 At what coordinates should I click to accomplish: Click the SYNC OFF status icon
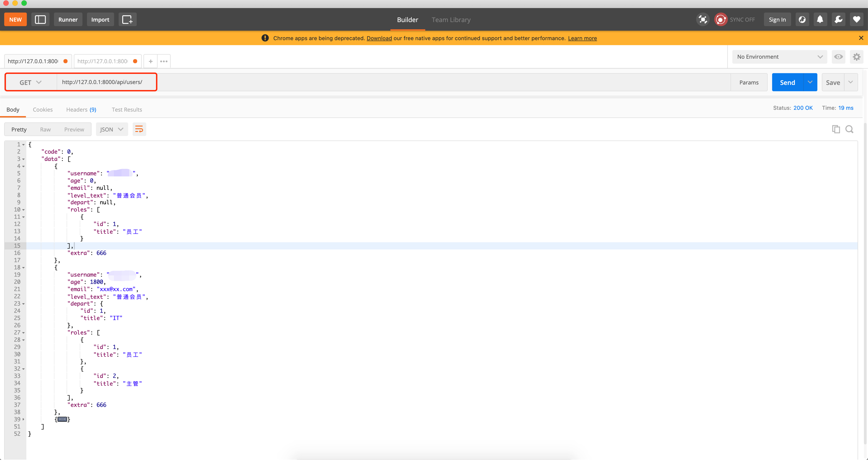(721, 20)
